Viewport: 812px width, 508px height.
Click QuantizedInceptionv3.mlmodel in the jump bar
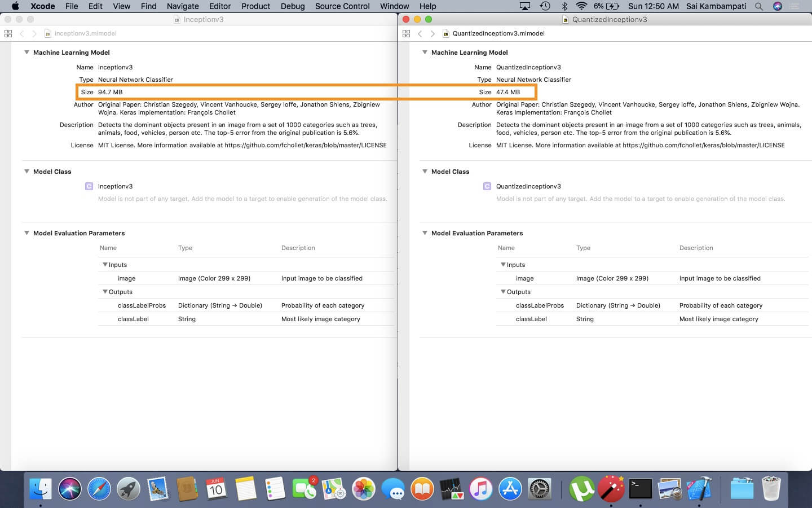[x=498, y=33]
